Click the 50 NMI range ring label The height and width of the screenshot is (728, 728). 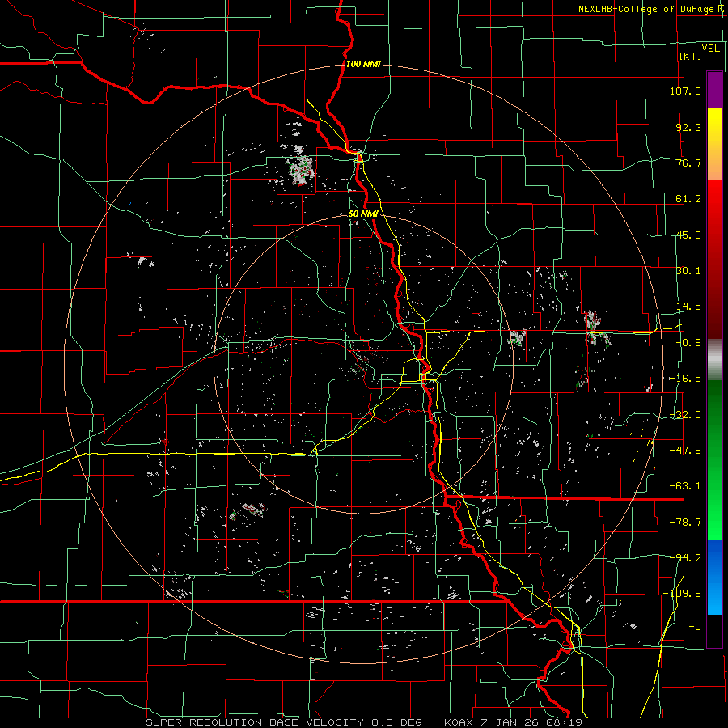tap(363, 214)
